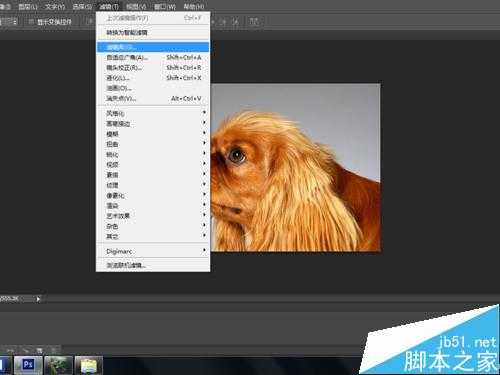Expand the 纹理 submenu
500x375 pixels.
153,185
